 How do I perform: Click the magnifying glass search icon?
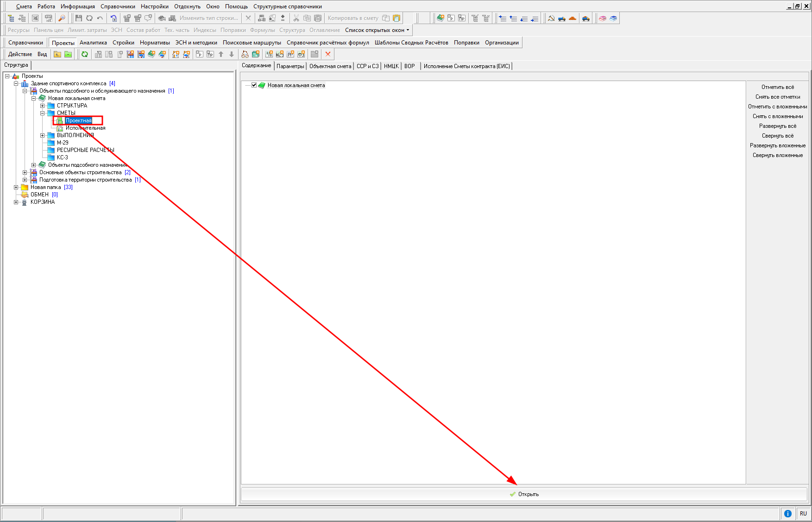62,18
